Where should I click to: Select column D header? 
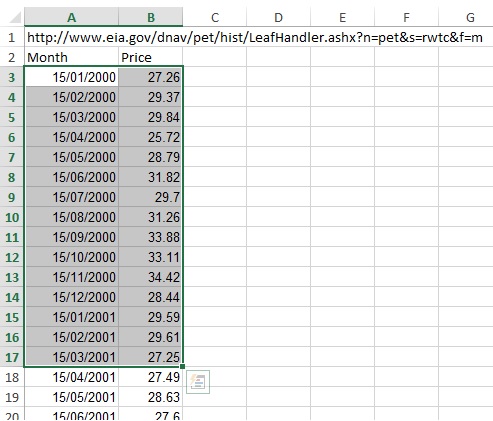click(x=278, y=17)
